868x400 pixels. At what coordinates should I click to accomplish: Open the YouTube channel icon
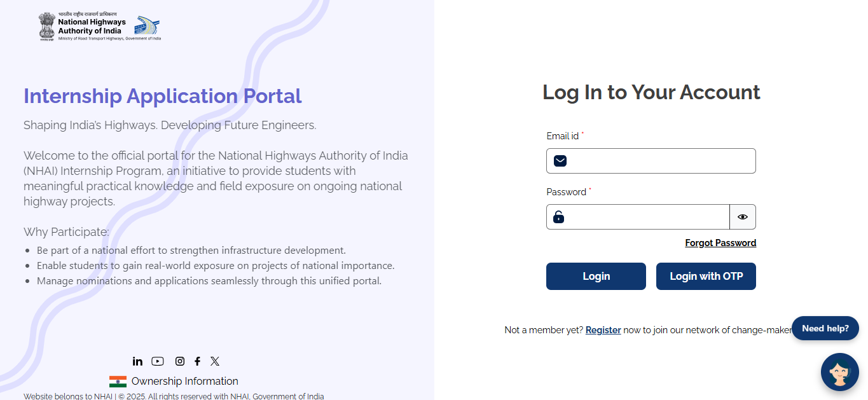click(x=158, y=361)
